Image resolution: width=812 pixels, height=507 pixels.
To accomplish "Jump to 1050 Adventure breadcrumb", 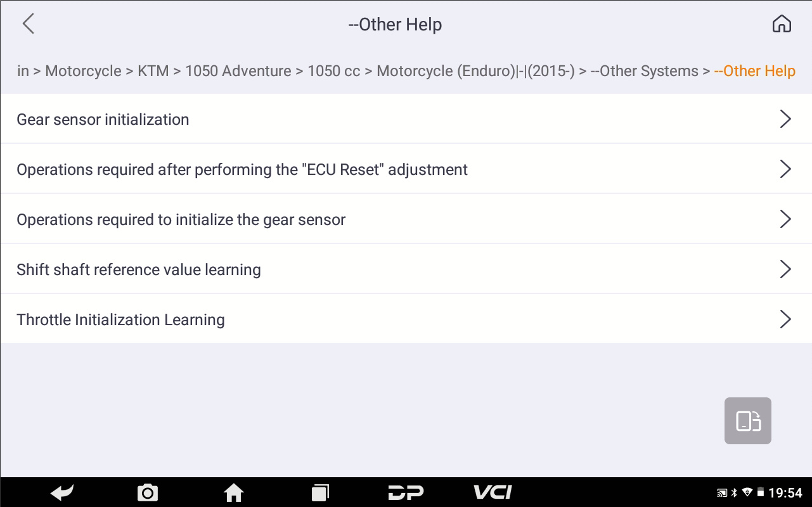I will click(x=238, y=71).
